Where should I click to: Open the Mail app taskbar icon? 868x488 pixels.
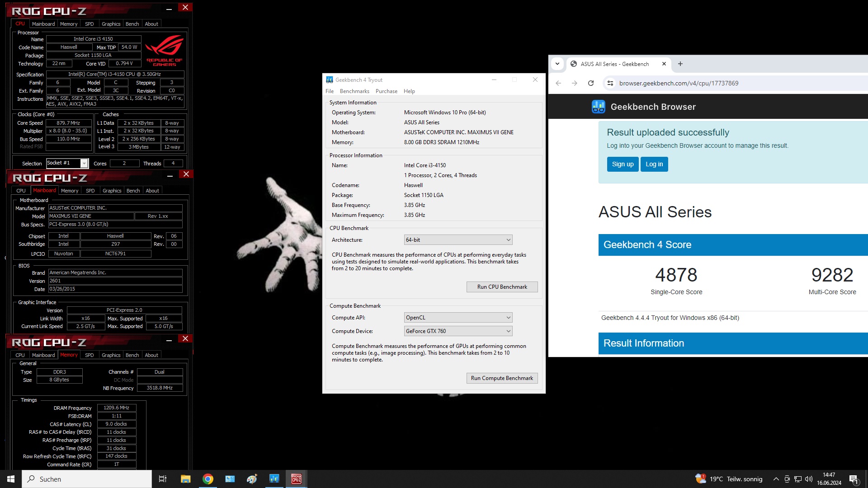click(x=230, y=479)
